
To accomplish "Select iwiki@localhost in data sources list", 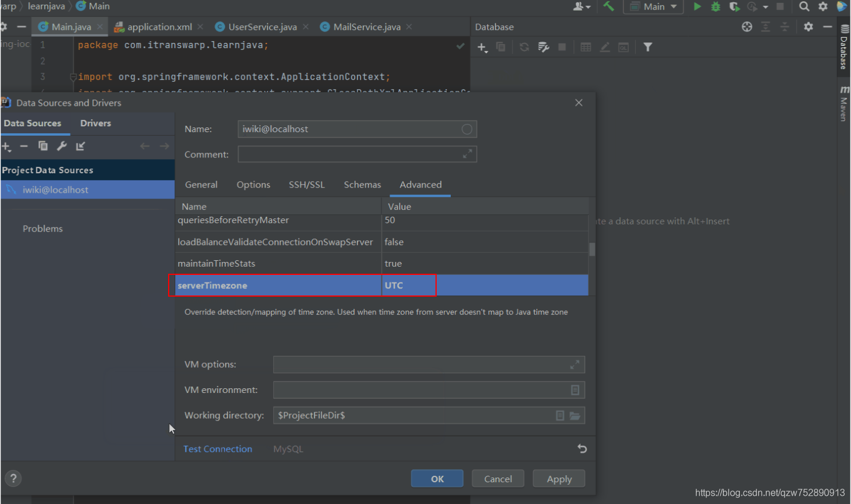I will tap(87, 190).
